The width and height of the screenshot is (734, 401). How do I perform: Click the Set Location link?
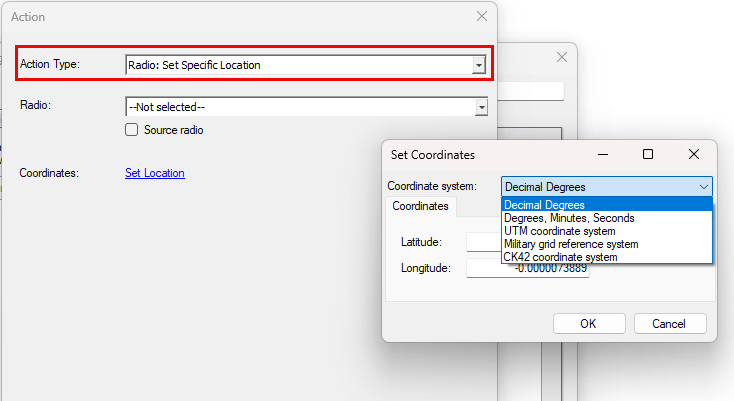coord(154,173)
